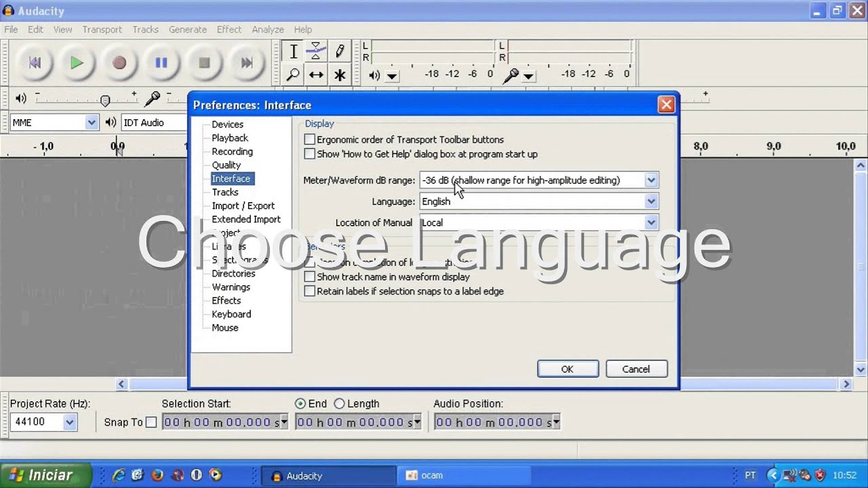This screenshot has height=488, width=868.
Task: Click the Skip to Start transport button
Action: 35,63
